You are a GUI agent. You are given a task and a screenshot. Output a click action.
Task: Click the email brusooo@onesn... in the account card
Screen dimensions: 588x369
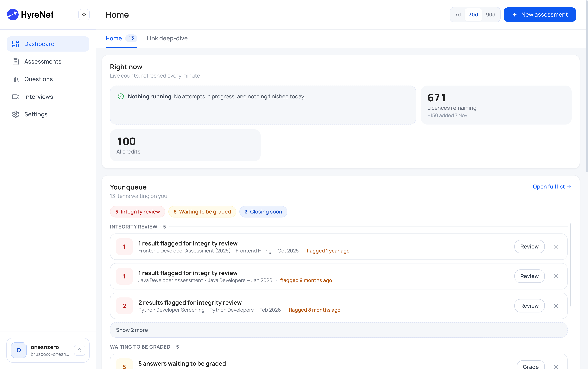(x=50, y=354)
